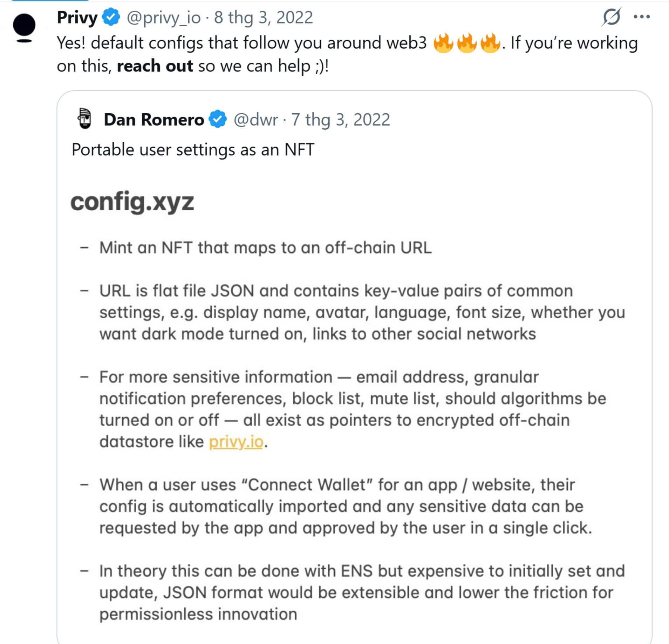Click the bold reach out text

156,66
